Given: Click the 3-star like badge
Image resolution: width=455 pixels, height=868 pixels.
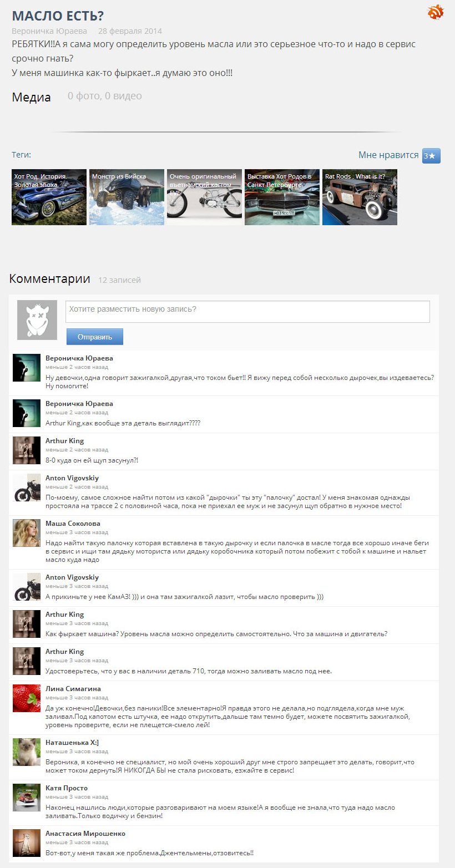Looking at the screenshot, I should (431, 156).
